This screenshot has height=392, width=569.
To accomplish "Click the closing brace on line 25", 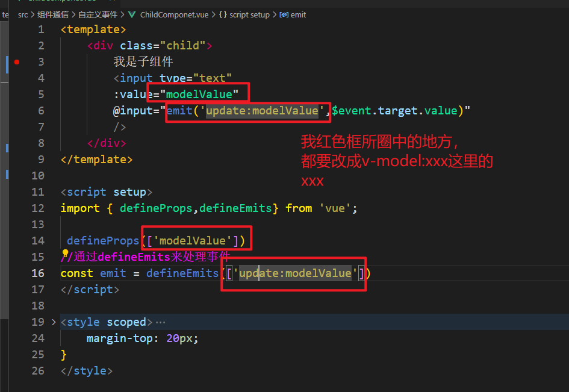I will (x=64, y=355).
